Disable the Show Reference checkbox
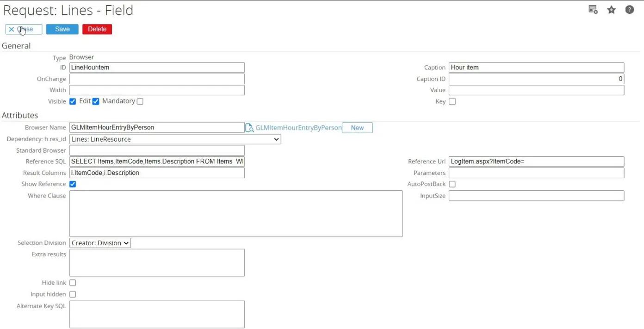 click(73, 184)
